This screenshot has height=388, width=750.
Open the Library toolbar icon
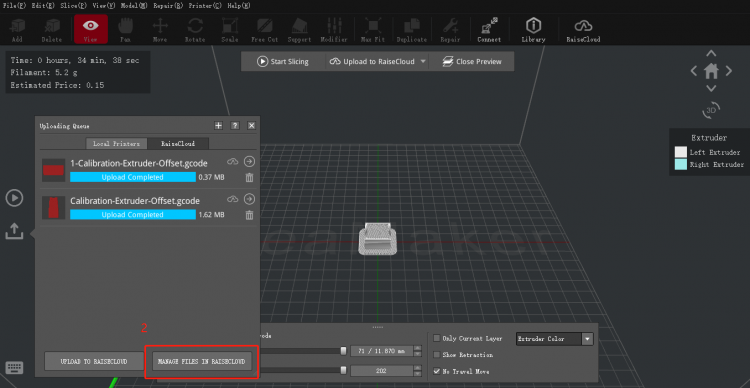pyautogui.click(x=533, y=30)
